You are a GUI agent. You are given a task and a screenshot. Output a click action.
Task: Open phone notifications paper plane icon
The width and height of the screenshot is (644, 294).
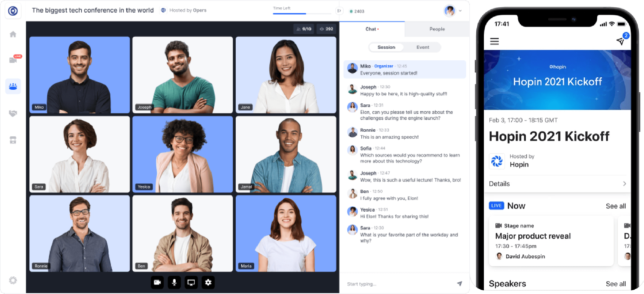(x=620, y=41)
